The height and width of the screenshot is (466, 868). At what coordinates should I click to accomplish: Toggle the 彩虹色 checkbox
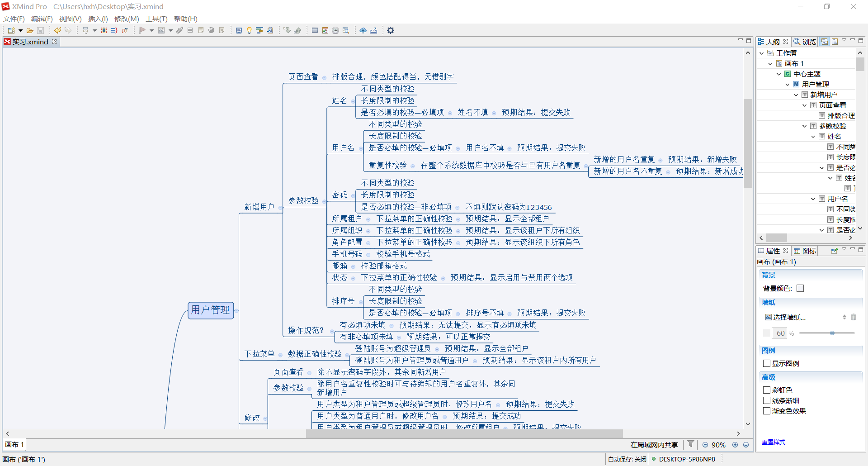point(767,390)
